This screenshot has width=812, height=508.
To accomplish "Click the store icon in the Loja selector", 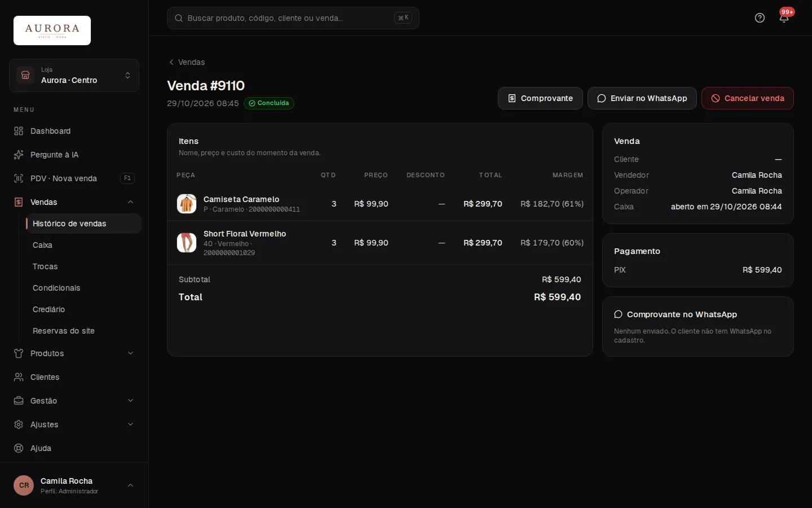I will point(25,75).
